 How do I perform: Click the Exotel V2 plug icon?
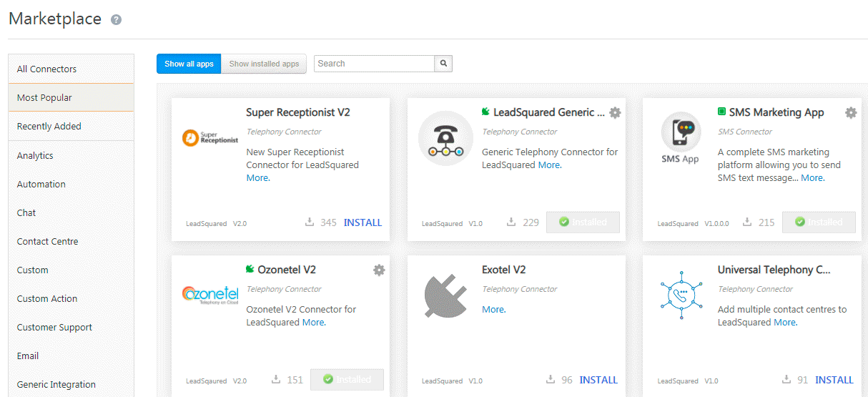445,296
